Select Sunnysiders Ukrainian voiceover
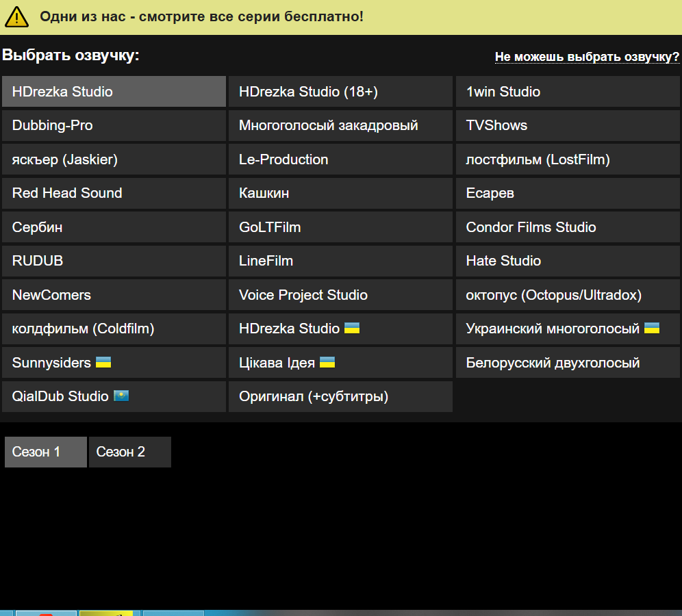The height and width of the screenshot is (616, 682). pos(114,363)
